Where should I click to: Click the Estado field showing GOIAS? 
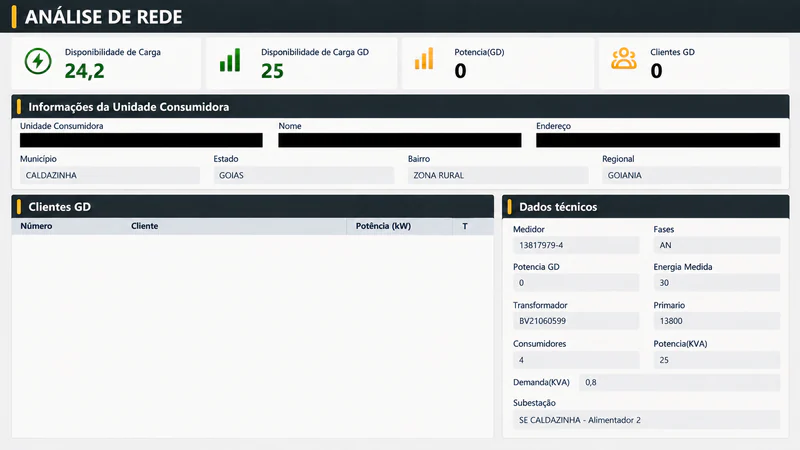(x=304, y=176)
